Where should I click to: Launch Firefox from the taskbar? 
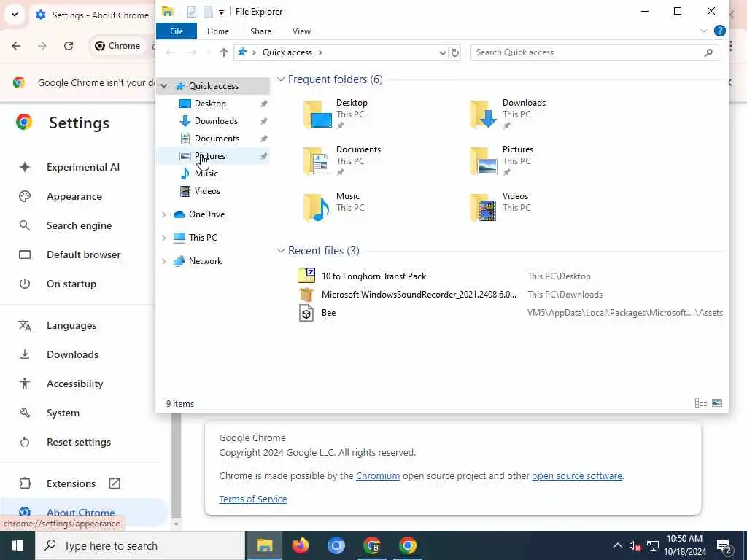pos(300,545)
